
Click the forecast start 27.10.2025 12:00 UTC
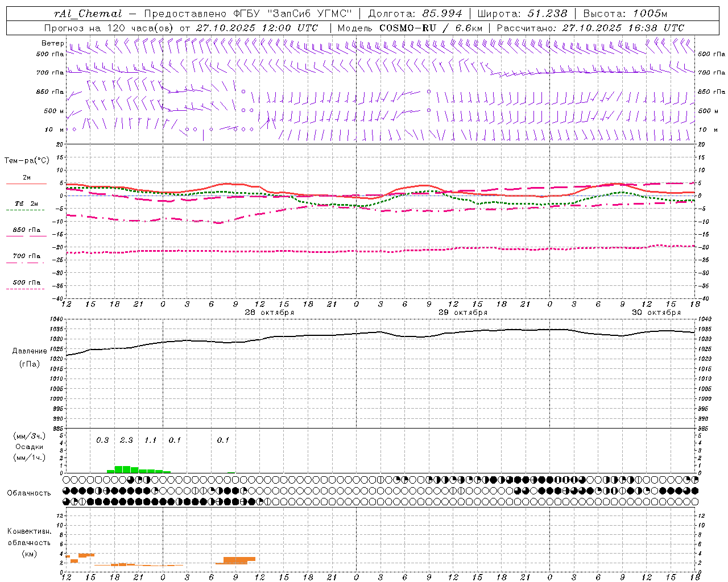coord(257,28)
